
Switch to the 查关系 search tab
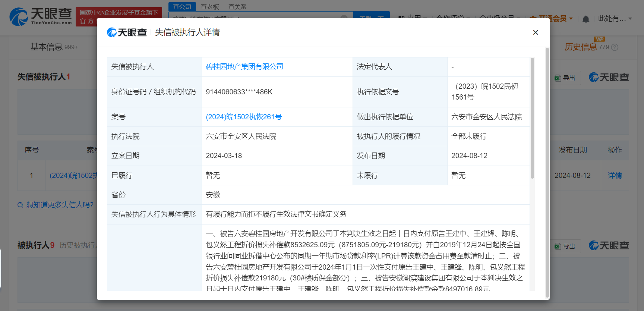237,7
